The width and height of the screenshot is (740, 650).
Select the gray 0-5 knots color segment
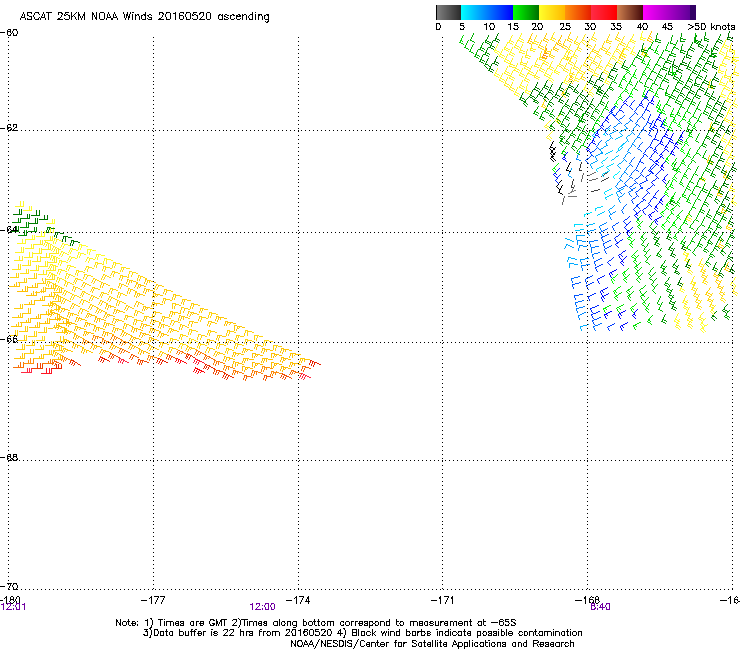click(x=448, y=12)
